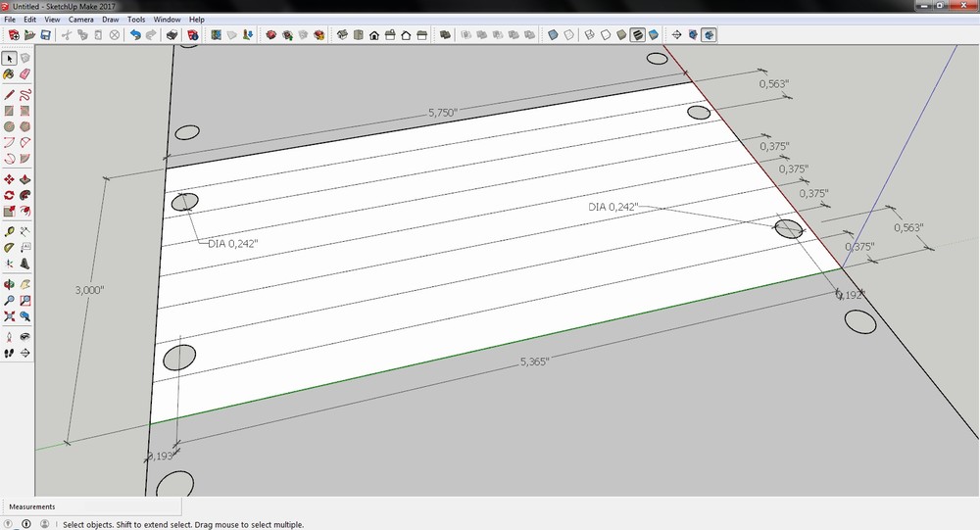980x530 pixels.
Task: Open an existing model file
Action: (x=29, y=35)
